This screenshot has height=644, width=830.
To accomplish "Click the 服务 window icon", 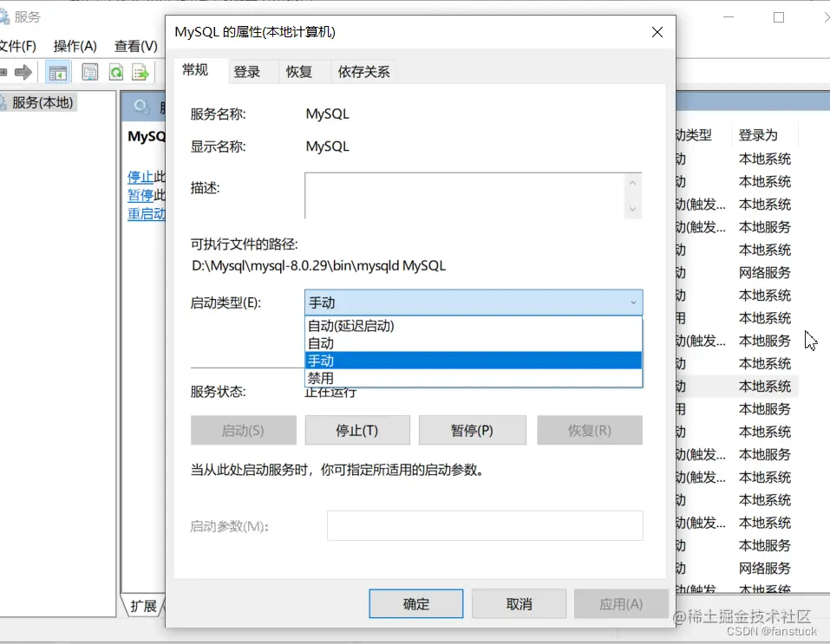I will (9, 15).
